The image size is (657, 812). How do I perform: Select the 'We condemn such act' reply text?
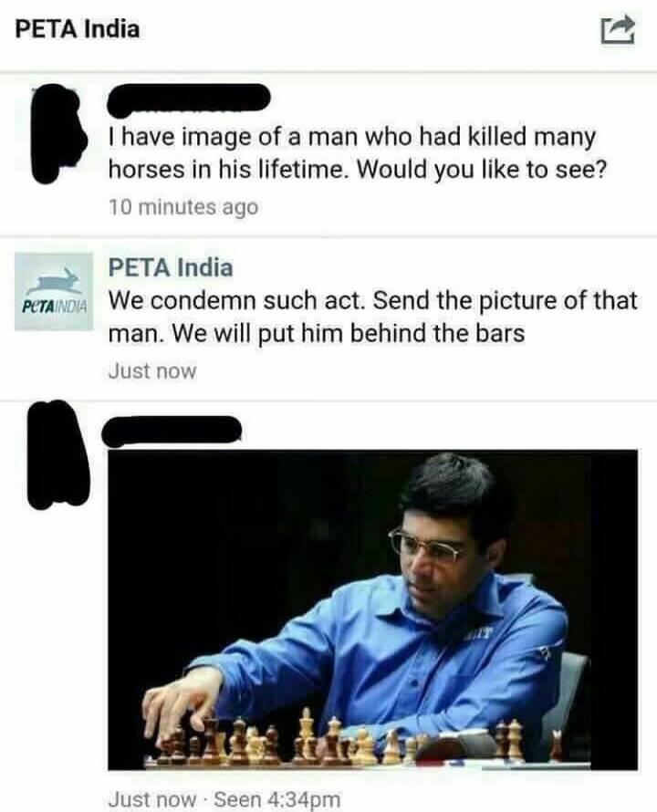point(372,317)
